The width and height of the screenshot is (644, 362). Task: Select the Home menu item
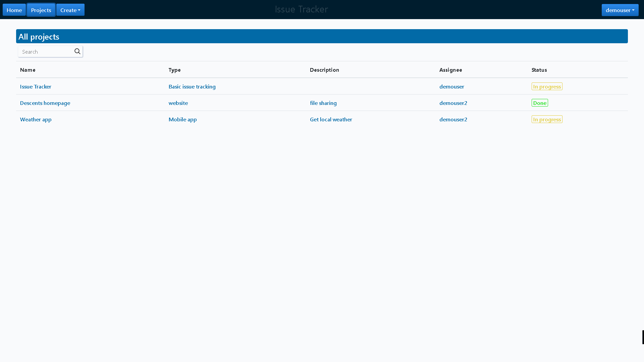point(14,10)
